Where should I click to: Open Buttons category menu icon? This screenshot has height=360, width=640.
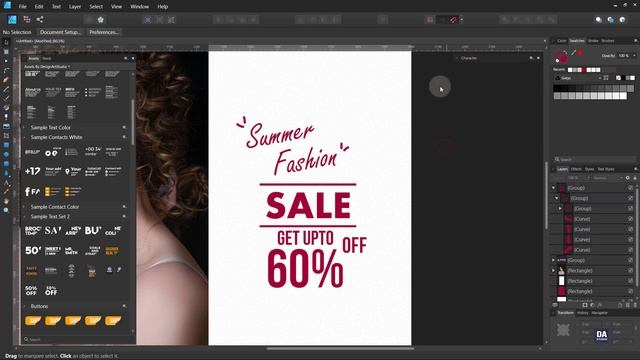click(x=124, y=306)
